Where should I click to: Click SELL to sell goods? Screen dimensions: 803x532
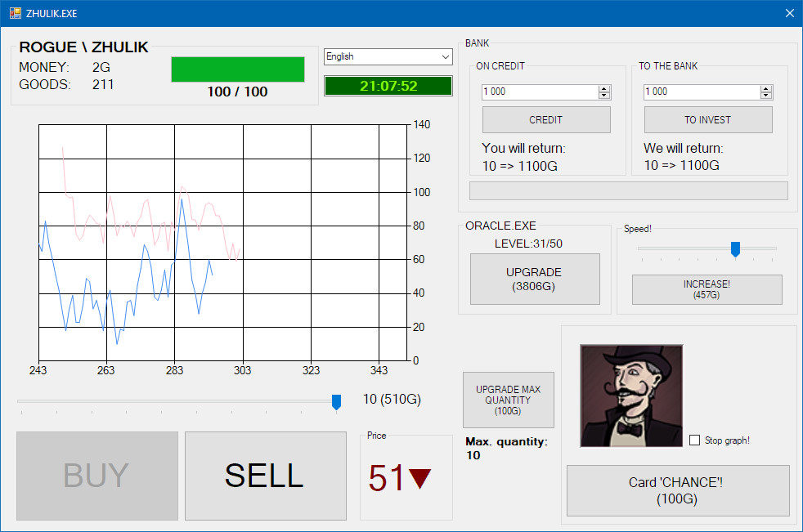tap(265, 476)
